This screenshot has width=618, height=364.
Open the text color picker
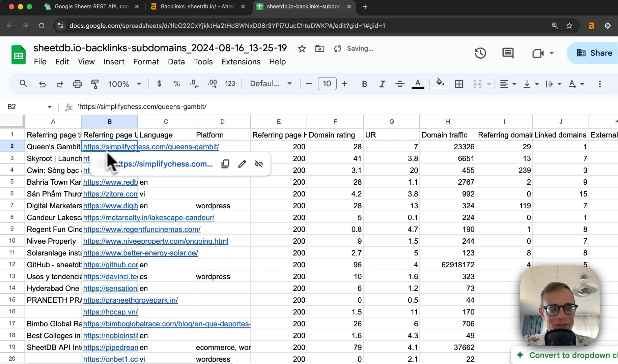click(418, 84)
